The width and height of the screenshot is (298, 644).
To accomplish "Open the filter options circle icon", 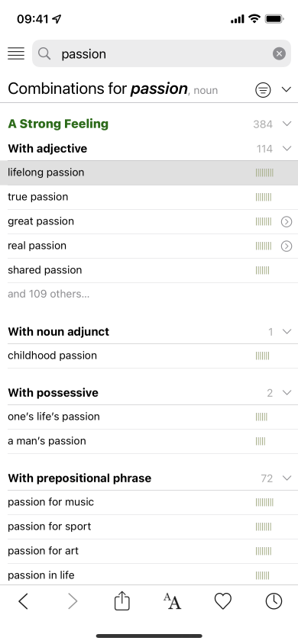I will pyautogui.click(x=263, y=89).
